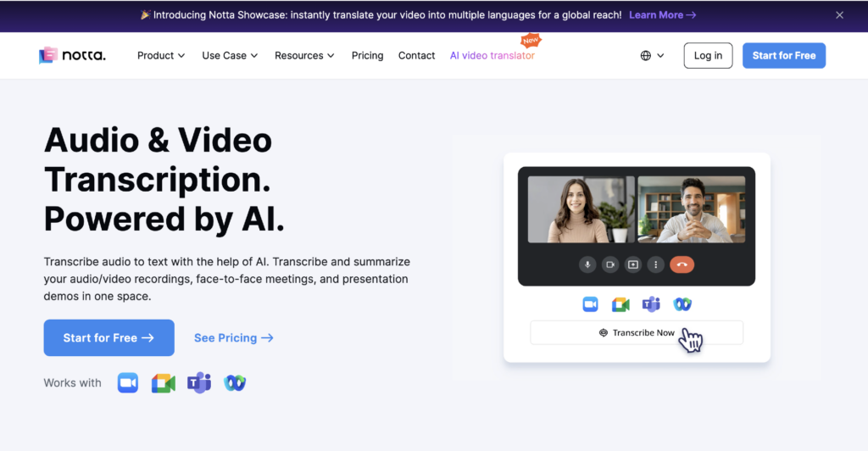Image resolution: width=868 pixels, height=451 pixels.
Task: Mute microphone in the video call mockup
Action: 587,264
